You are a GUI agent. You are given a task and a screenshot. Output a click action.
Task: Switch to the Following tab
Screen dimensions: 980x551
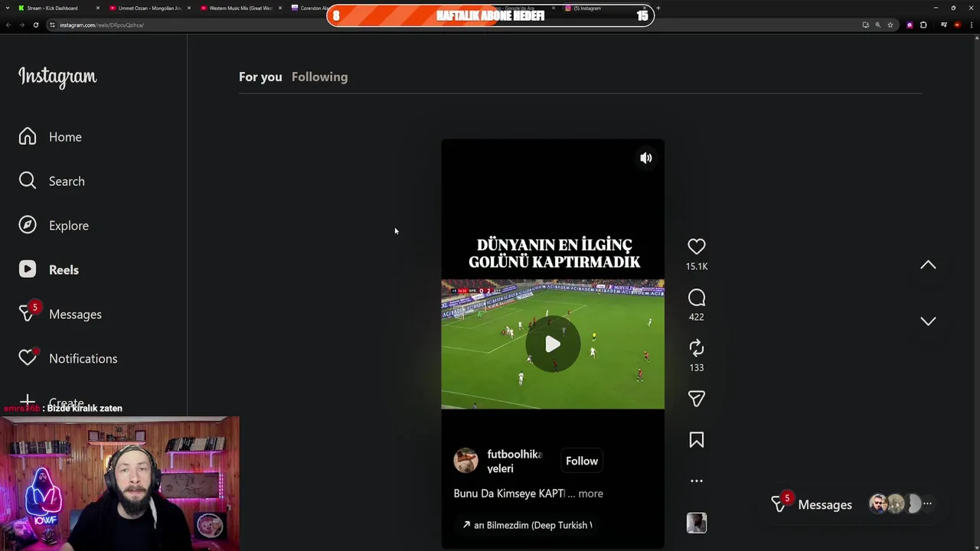(319, 77)
